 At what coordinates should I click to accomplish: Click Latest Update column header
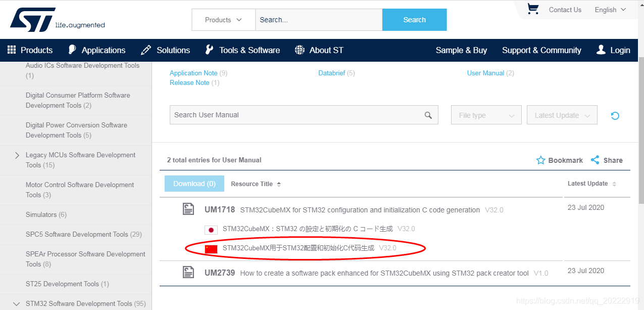[x=587, y=184]
